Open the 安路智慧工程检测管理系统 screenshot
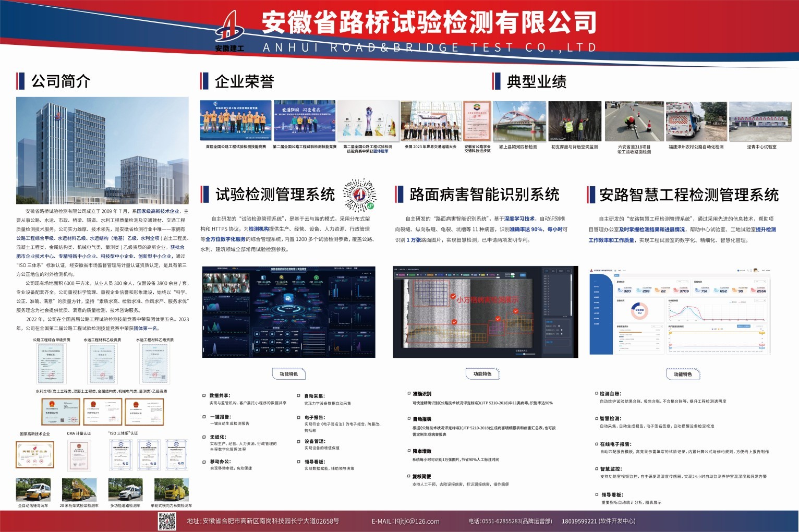This screenshot has width=799, height=532. 680,312
